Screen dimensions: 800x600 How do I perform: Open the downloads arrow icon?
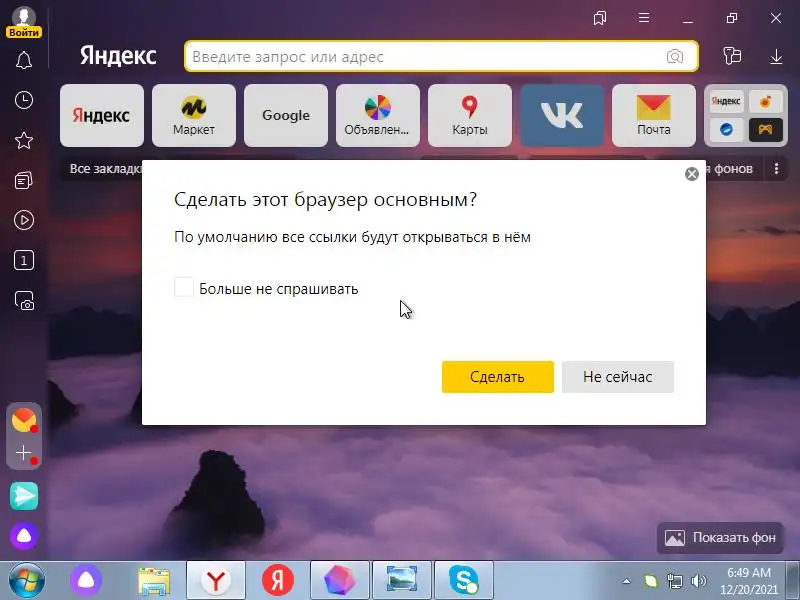coord(776,56)
